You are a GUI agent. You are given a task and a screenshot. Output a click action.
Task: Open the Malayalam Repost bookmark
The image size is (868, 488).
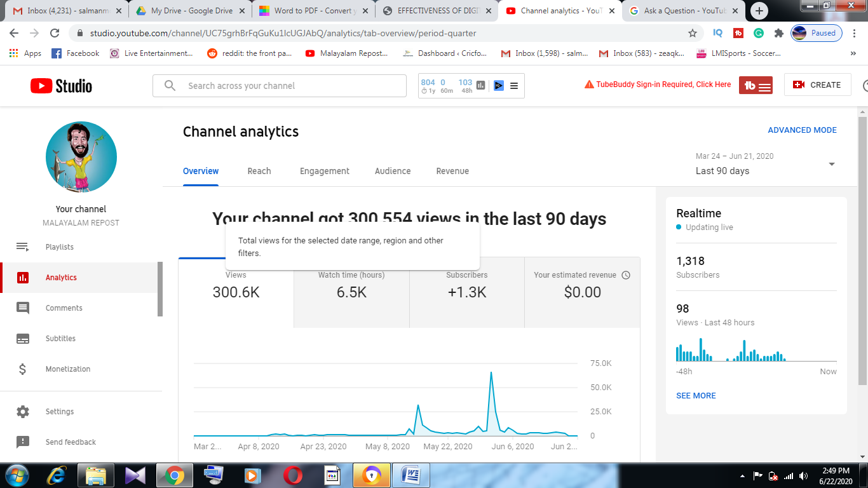[x=346, y=53]
